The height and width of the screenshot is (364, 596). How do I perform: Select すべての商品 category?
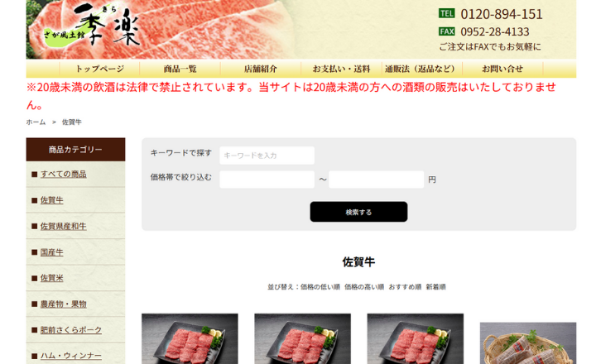64,174
